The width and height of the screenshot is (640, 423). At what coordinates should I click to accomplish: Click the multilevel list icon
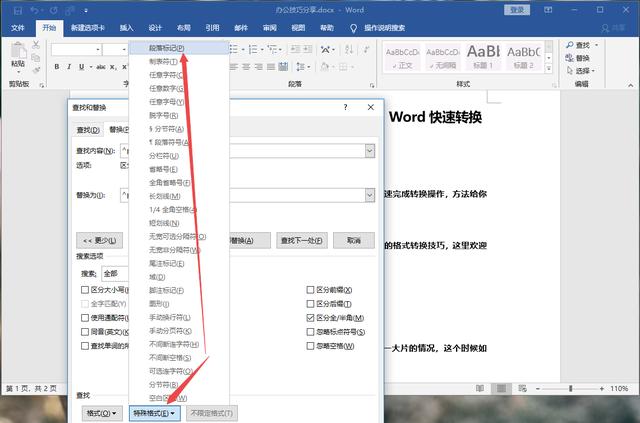272,49
